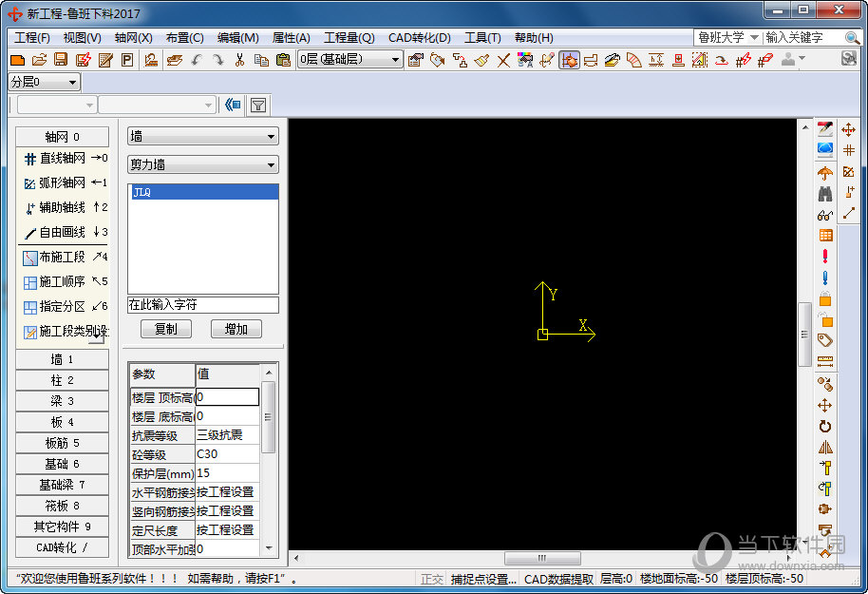Click the red X delete icon

pyautogui.click(x=503, y=60)
